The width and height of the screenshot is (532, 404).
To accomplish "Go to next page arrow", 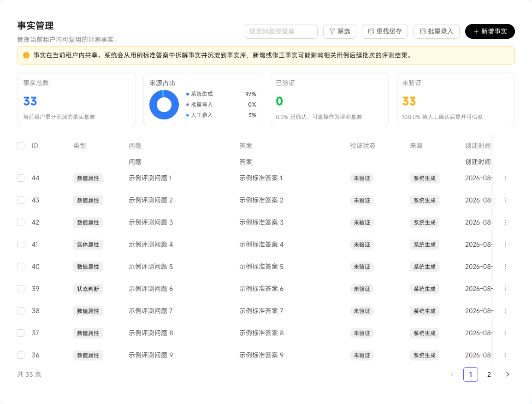I will click(x=508, y=374).
